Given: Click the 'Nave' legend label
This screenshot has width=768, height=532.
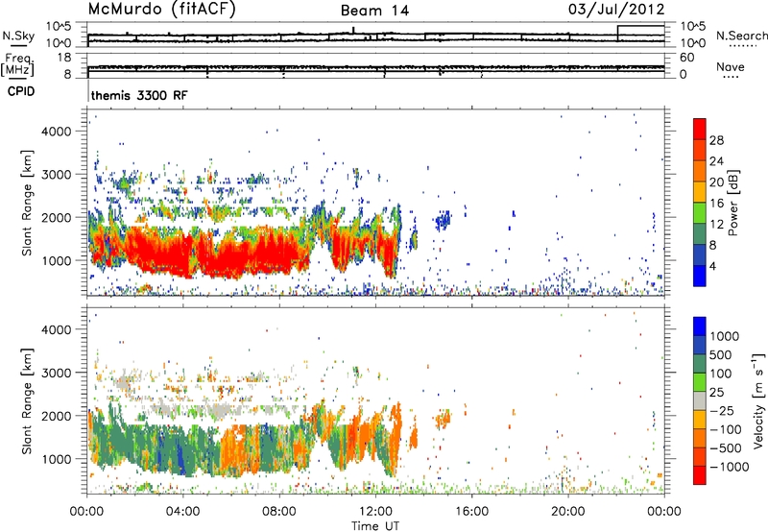Looking at the screenshot, I should (x=730, y=66).
